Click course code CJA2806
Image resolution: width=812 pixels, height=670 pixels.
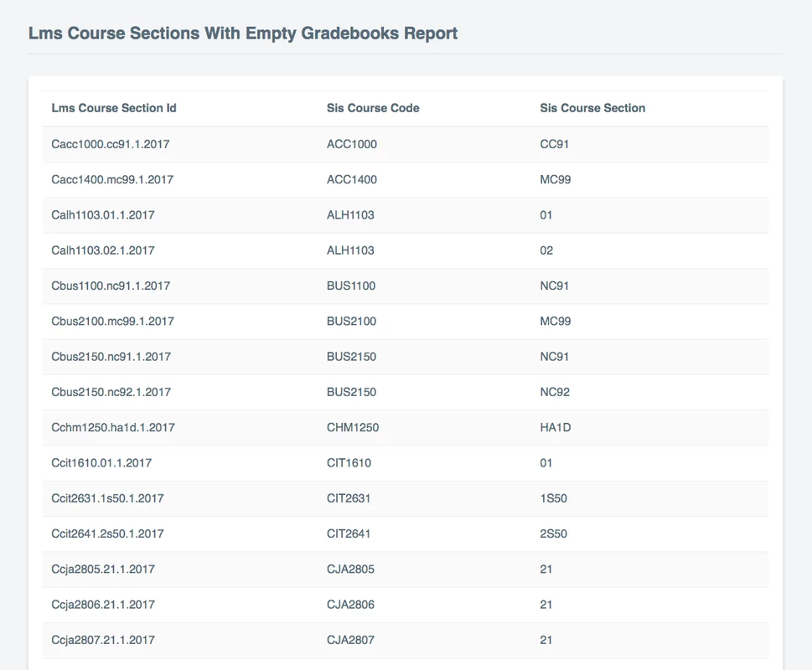click(350, 605)
